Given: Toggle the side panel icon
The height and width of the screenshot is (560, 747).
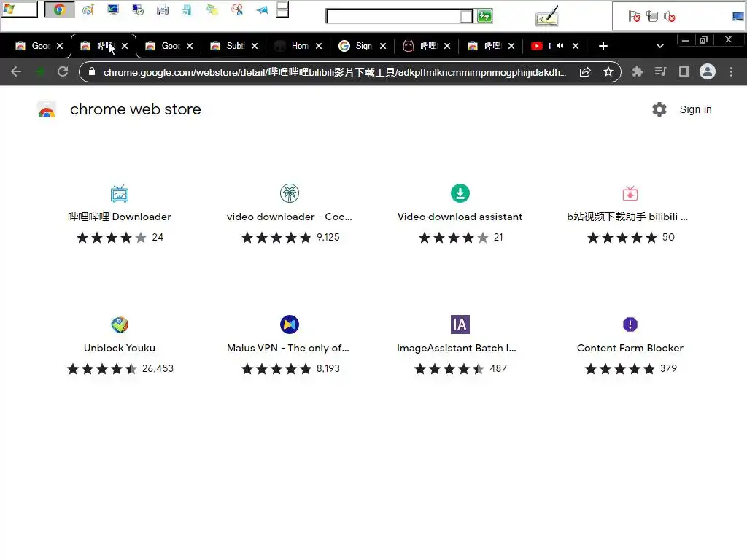Looking at the screenshot, I should 684,72.
